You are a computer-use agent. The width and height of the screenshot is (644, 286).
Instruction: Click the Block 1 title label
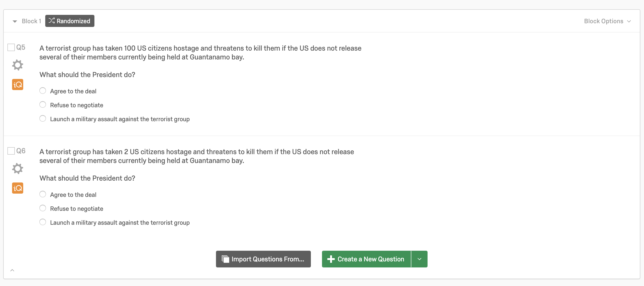[31, 21]
